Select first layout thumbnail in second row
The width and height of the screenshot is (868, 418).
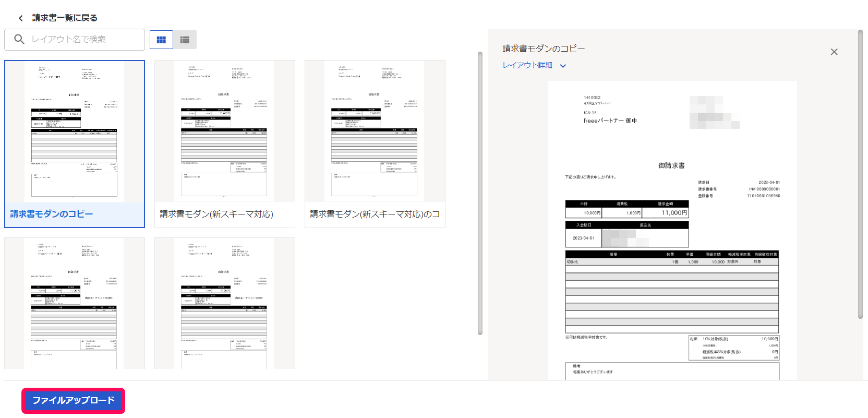(x=75, y=304)
